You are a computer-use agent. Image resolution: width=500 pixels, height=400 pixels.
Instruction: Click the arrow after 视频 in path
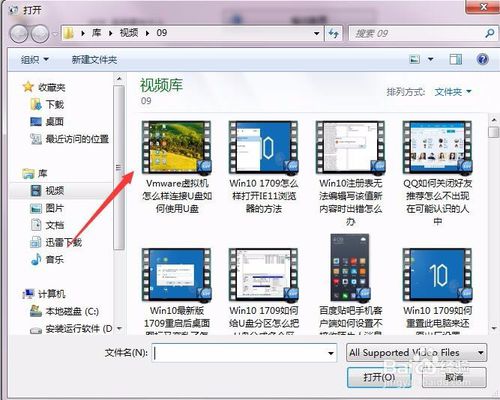[x=147, y=33]
